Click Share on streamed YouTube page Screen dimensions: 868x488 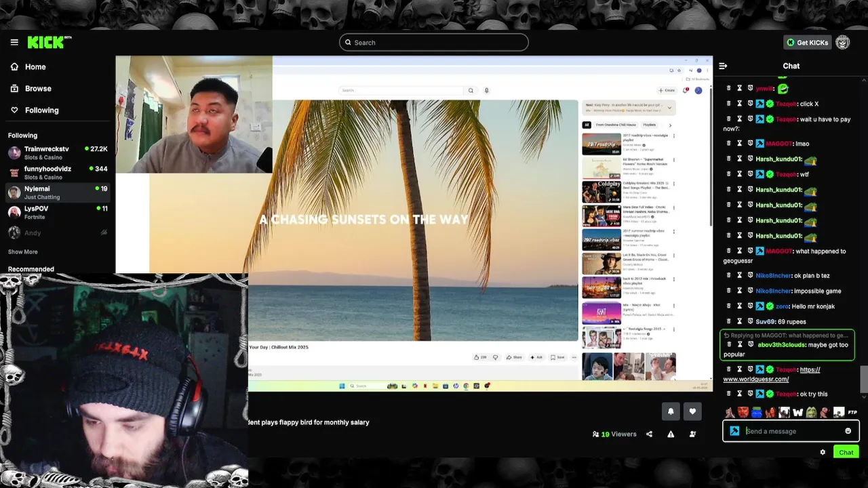tap(515, 357)
